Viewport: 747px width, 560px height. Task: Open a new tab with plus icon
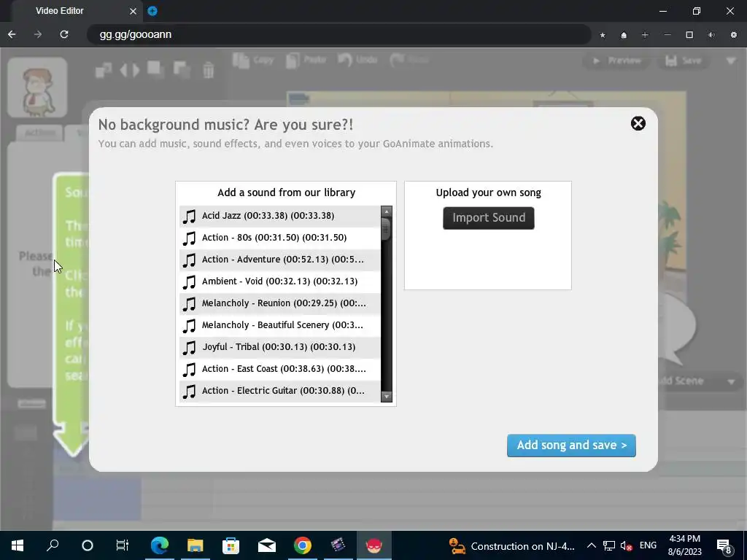click(152, 11)
